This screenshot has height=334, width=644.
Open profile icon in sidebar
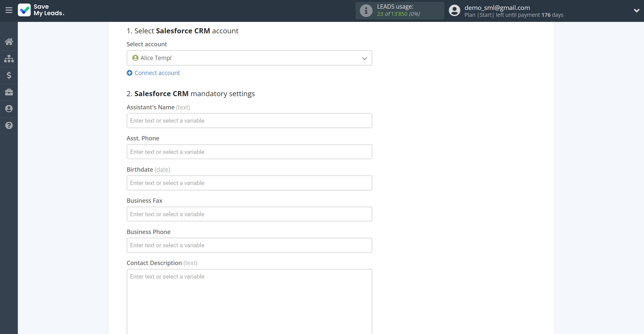point(9,109)
